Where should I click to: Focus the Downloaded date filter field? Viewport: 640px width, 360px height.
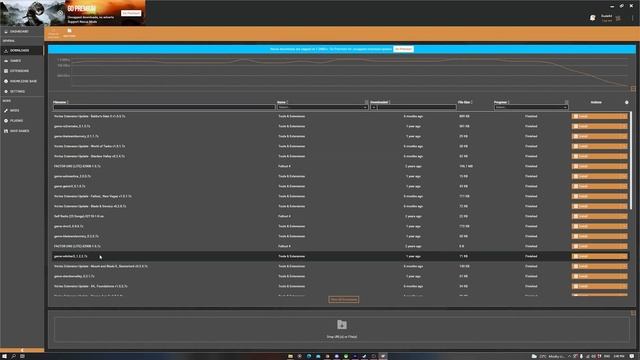pyautogui.click(x=416, y=107)
